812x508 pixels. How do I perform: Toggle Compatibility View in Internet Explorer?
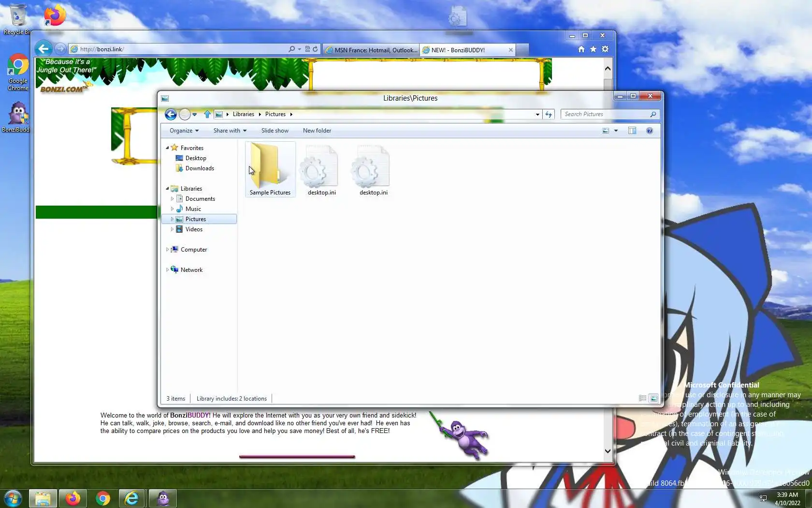(307, 49)
